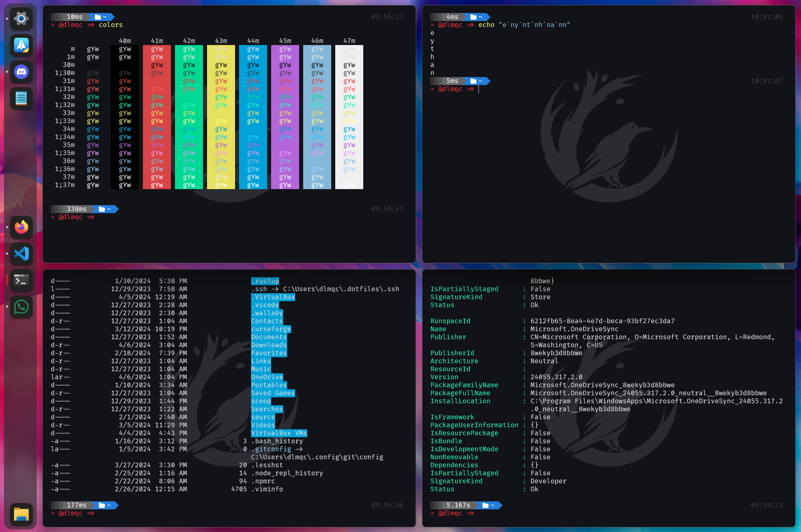801x532 pixels.
Task: Open Settings gear in the dock
Action: [x=21, y=18]
